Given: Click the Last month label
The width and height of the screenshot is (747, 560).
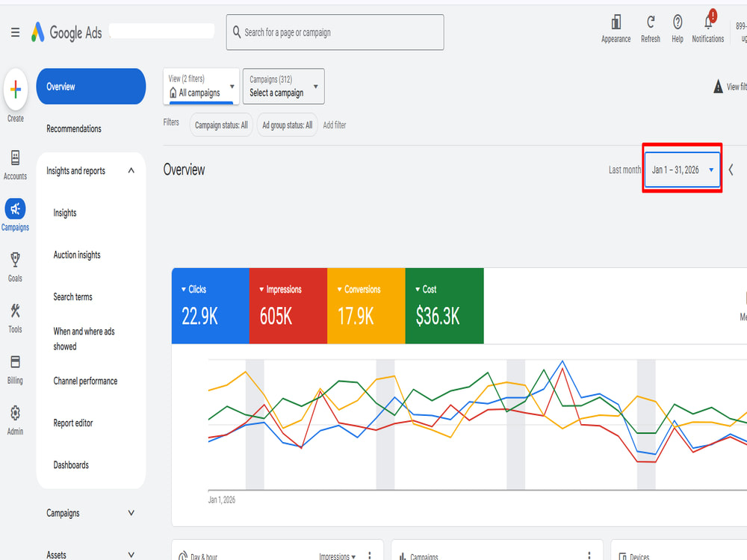Looking at the screenshot, I should [624, 169].
